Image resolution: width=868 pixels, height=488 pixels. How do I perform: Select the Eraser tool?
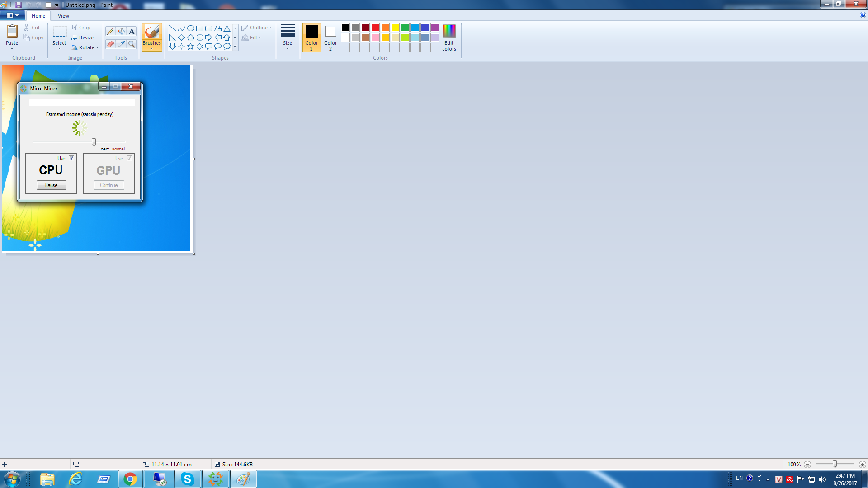110,44
